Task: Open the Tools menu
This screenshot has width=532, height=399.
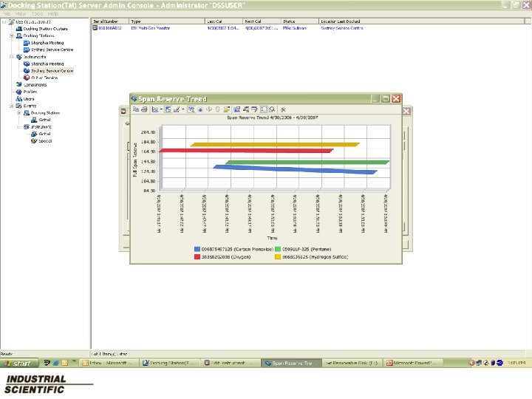Action: 38,13
